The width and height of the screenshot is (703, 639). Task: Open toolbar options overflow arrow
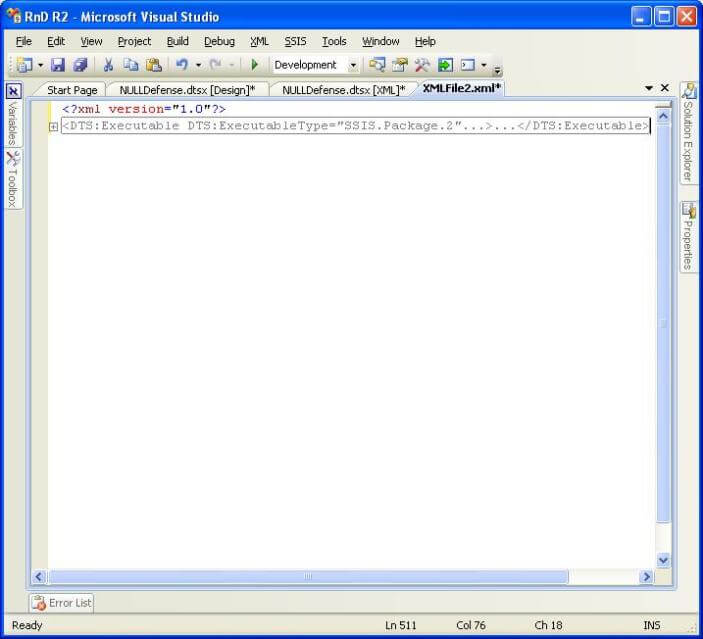point(497,70)
